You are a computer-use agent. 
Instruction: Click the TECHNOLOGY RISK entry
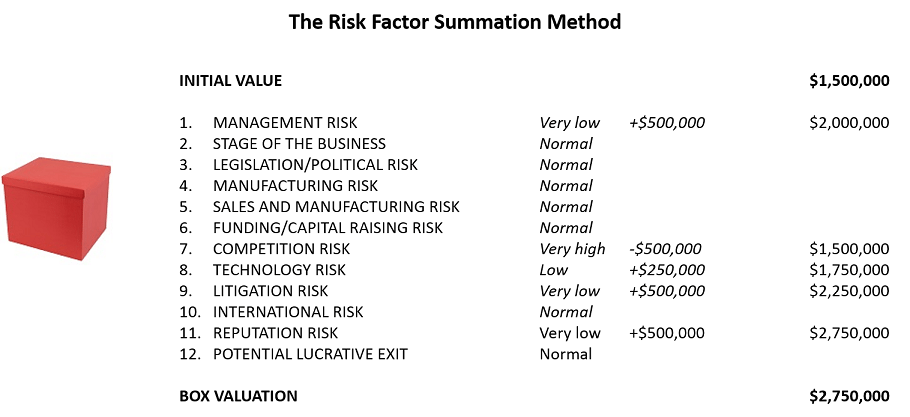(279, 270)
